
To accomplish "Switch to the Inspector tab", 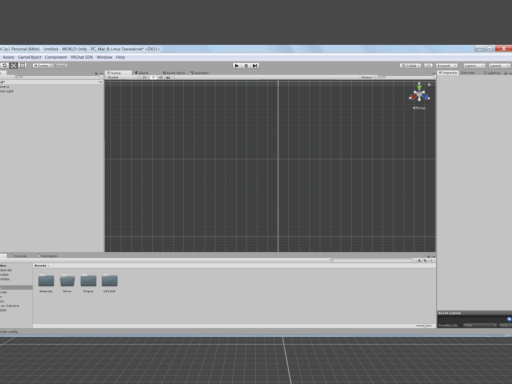I will click(448, 73).
